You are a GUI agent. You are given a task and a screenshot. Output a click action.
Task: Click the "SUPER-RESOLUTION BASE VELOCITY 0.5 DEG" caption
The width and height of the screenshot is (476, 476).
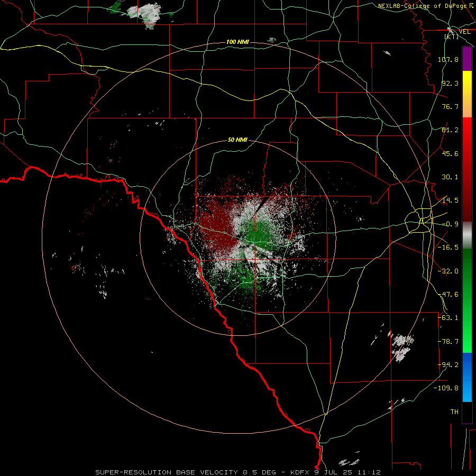tap(186, 472)
